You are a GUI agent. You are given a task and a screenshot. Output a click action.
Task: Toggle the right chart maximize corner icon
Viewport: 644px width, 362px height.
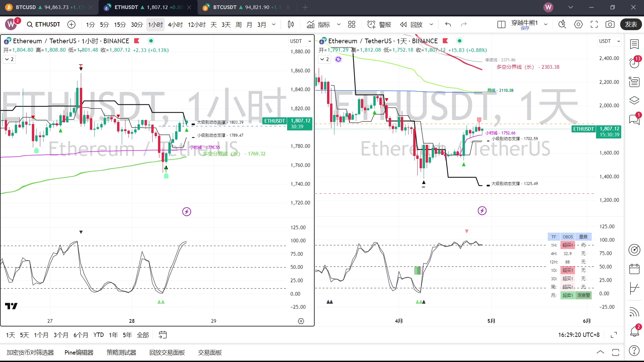[613, 335]
